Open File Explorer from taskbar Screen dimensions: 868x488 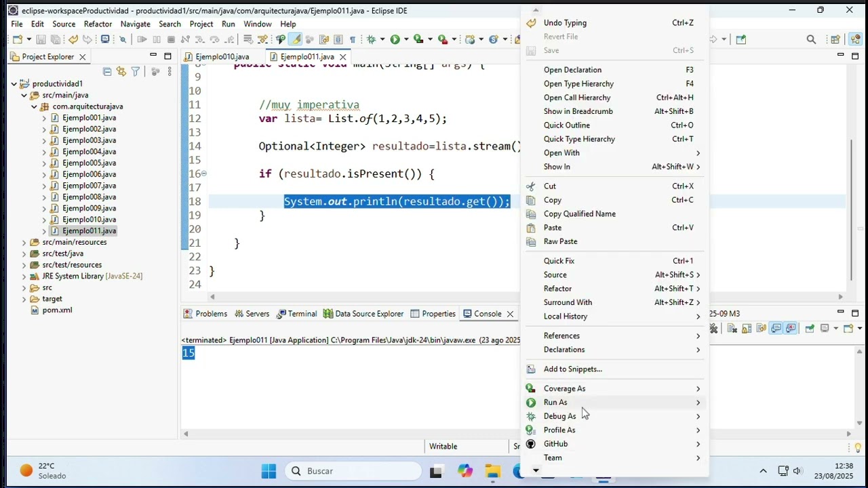[492, 471]
